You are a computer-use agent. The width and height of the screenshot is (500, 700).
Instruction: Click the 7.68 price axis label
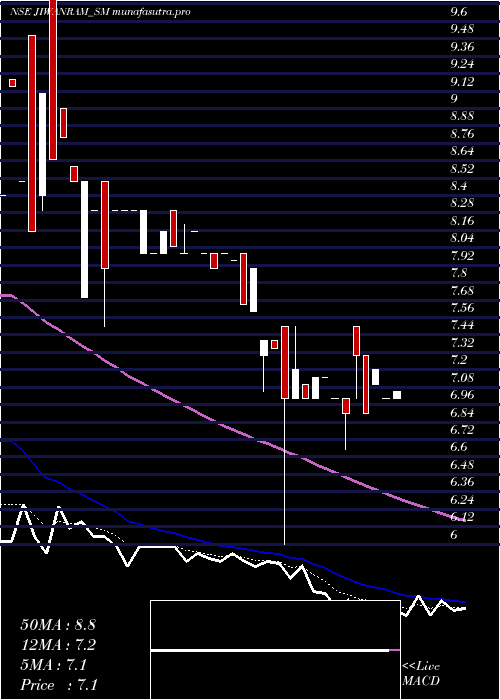pyautogui.click(x=462, y=290)
